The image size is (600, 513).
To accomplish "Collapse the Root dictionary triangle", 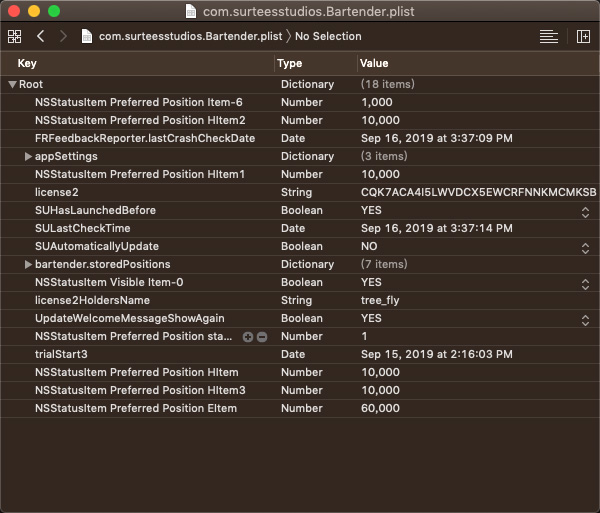I will pos(12,85).
